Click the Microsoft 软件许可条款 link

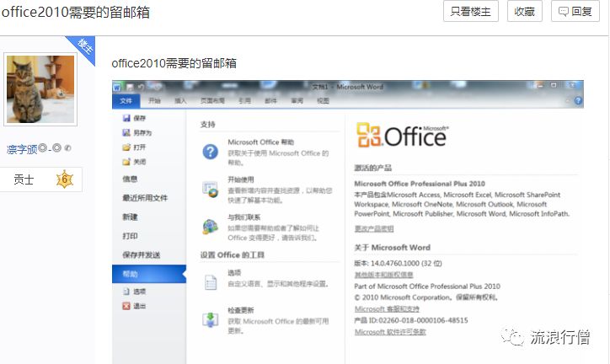click(390, 332)
